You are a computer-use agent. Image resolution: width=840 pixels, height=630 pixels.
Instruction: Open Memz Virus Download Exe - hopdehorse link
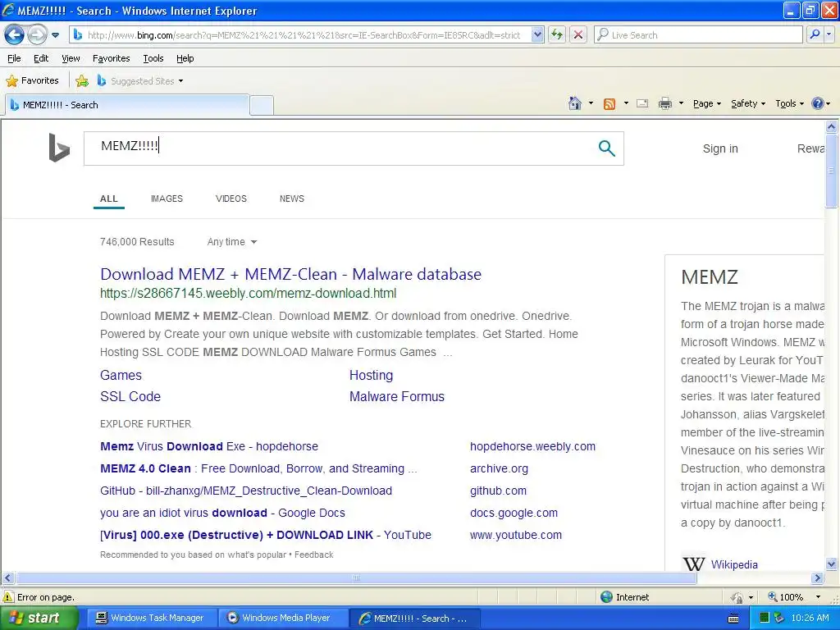coord(209,447)
